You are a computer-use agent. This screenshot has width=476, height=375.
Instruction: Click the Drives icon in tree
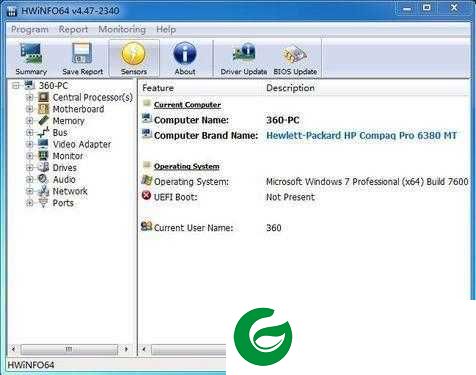click(43, 167)
